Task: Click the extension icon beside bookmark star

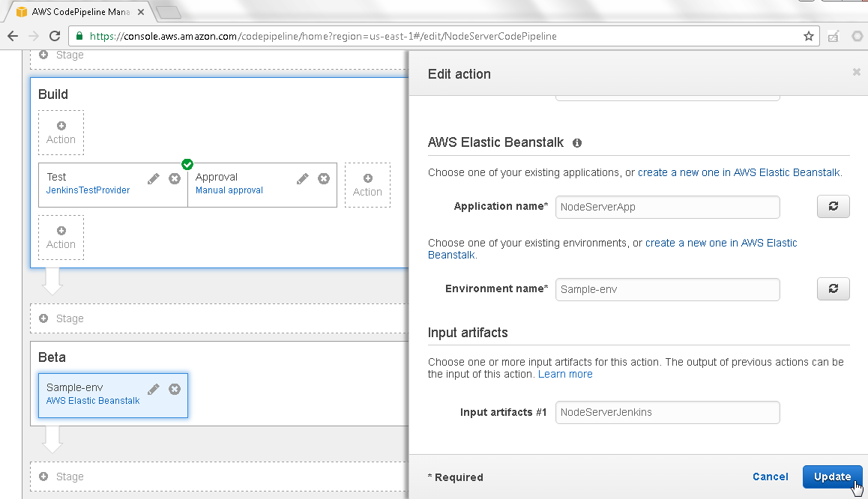Action: [x=833, y=37]
